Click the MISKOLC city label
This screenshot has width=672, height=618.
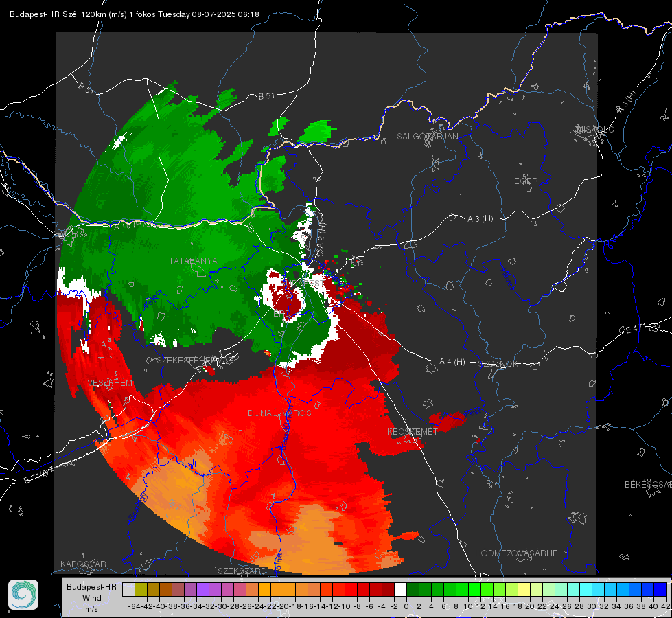tap(595, 129)
